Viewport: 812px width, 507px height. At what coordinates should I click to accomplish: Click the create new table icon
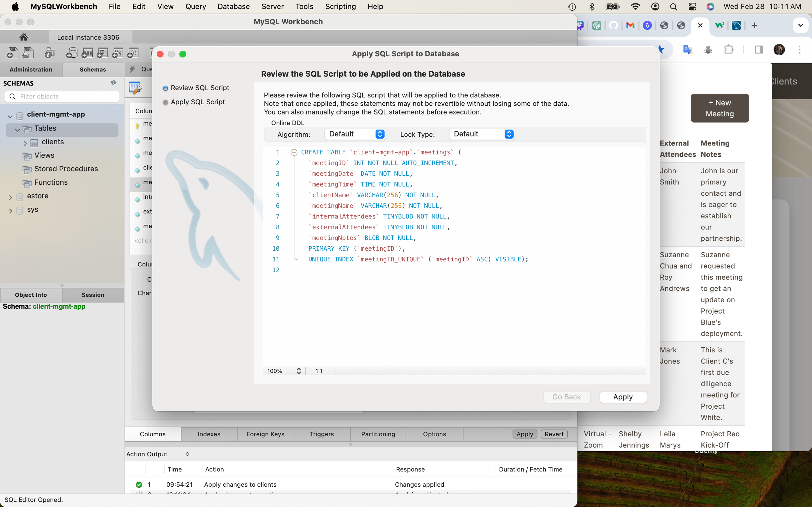click(x=87, y=53)
